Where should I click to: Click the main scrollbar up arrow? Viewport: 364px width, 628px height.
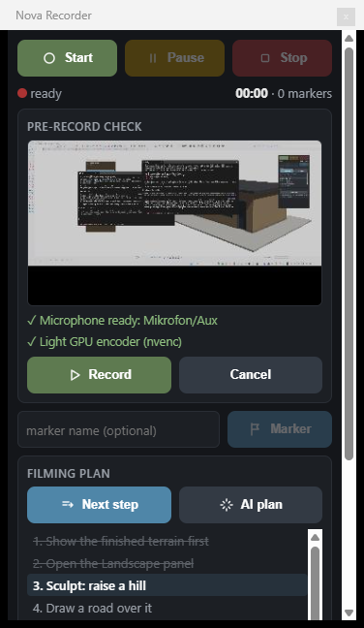tap(349, 39)
